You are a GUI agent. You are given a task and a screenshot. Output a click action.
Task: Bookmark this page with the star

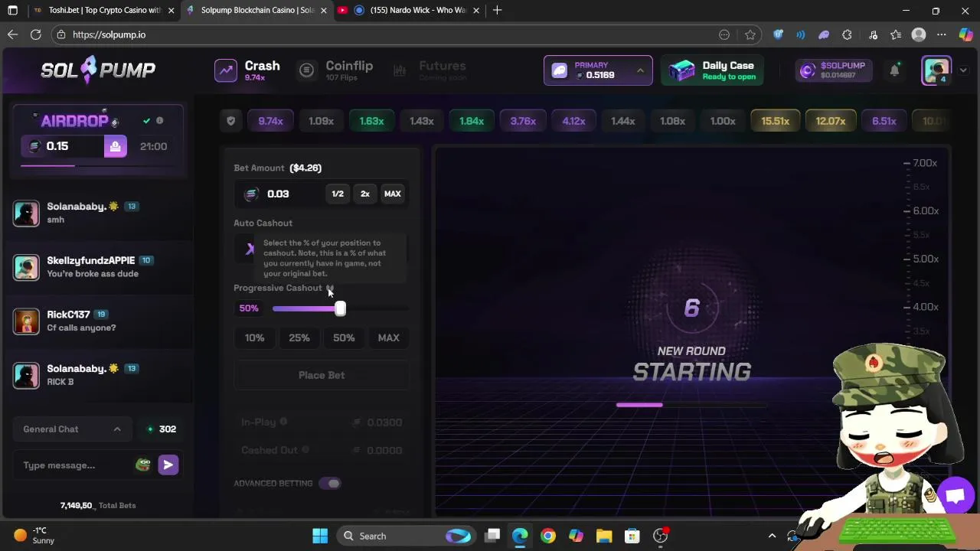click(x=750, y=34)
